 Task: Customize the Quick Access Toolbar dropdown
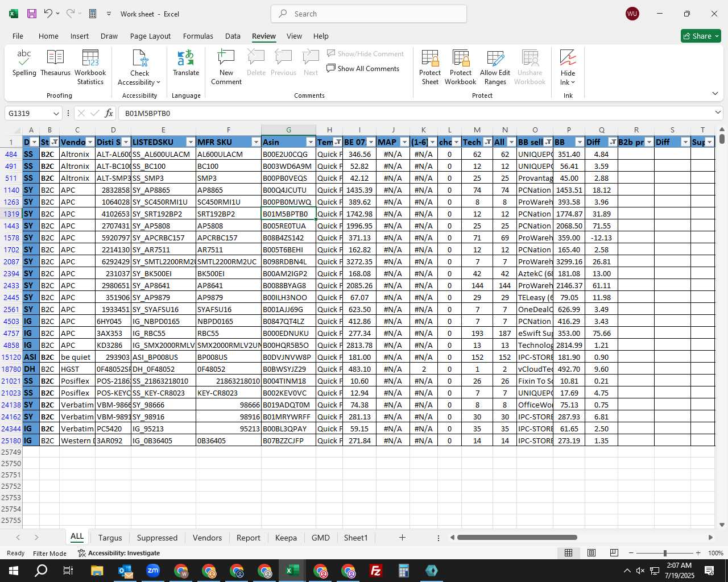tap(109, 14)
